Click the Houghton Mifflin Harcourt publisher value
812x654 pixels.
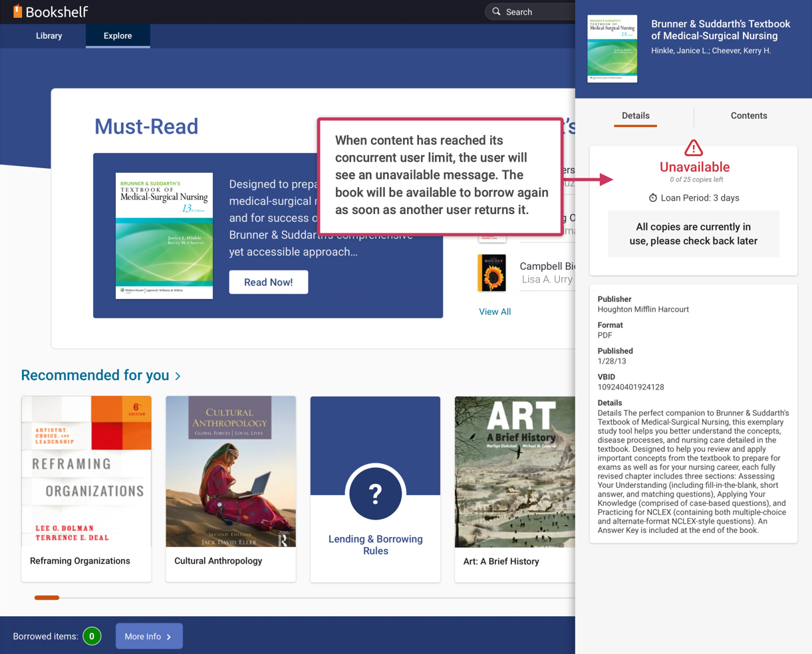click(x=643, y=310)
